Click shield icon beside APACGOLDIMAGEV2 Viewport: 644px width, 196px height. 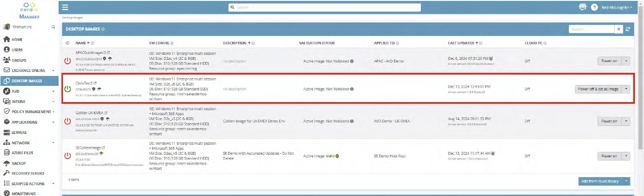pos(104,58)
